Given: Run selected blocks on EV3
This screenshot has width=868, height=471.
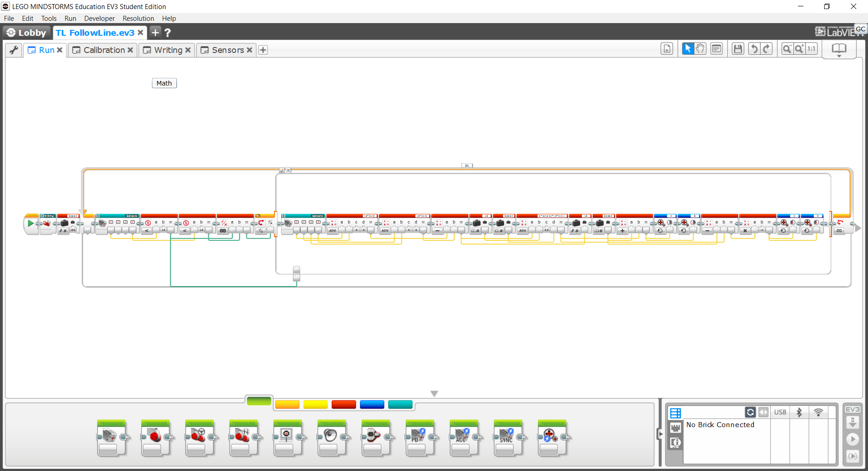Looking at the screenshot, I should coord(852,456).
